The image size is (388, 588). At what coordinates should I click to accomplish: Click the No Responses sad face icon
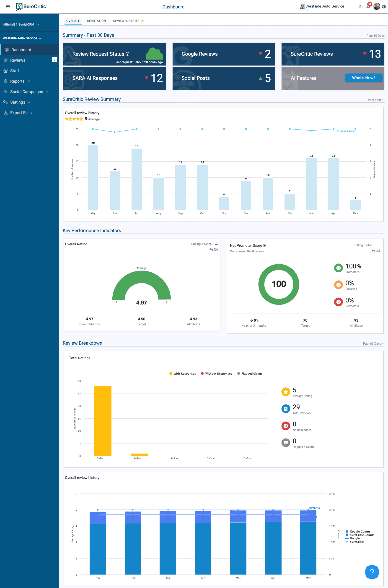click(x=286, y=426)
